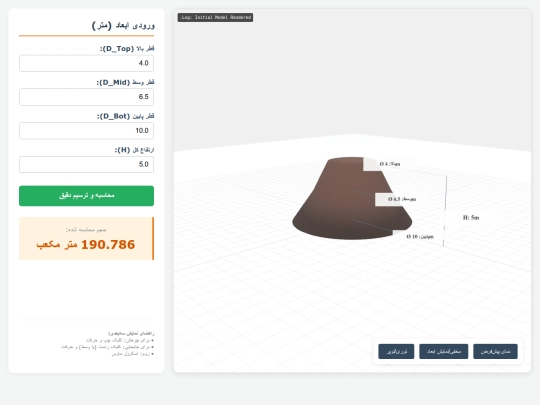Screen dimensions: 540x405
Task: Click the zoom hint 'زوم: اسکرول ماوس'
Action: click(132, 354)
